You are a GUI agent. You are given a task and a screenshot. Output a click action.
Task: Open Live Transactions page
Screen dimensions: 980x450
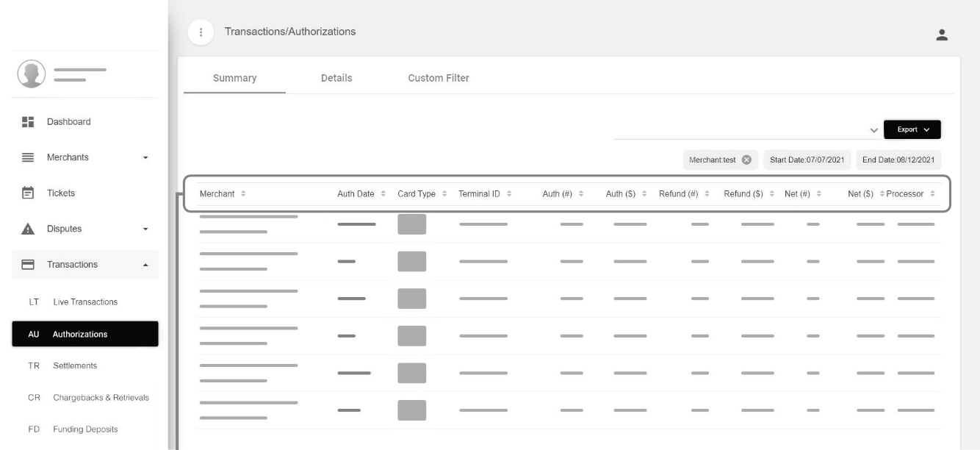coord(85,302)
